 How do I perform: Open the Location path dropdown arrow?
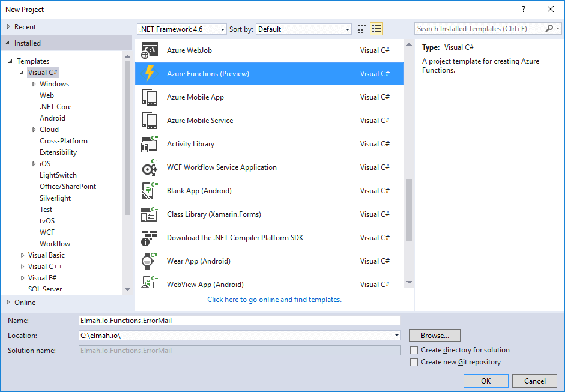coord(396,336)
